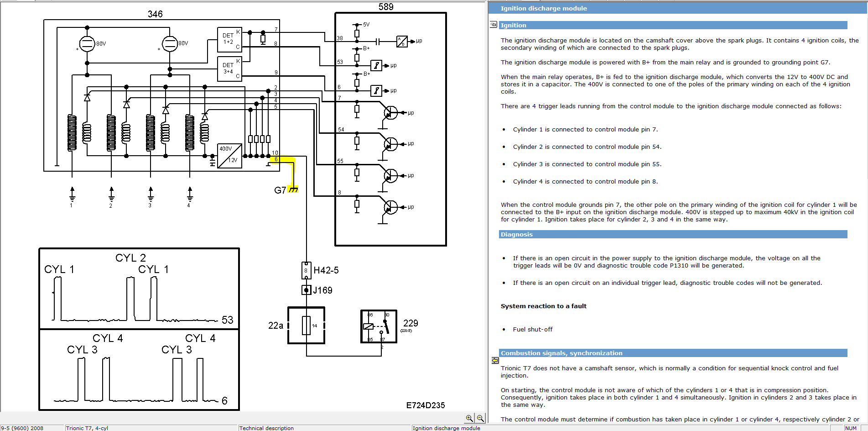
Task: Click the Cylinder 1 control module pin 7 bullet
Action: tap(585, 129)
